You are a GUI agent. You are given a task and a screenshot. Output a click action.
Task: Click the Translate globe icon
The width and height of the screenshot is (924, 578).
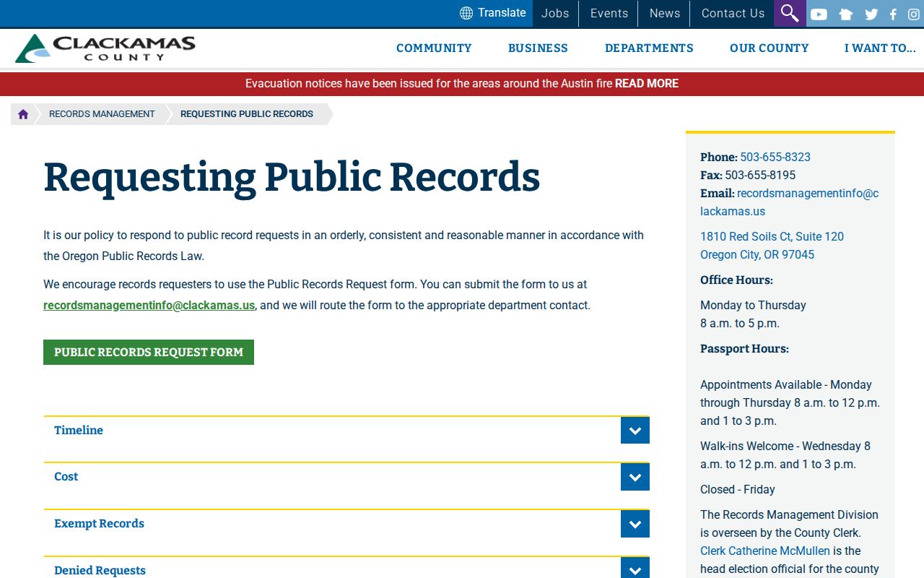pyautogui.click(x=466, y=13)
